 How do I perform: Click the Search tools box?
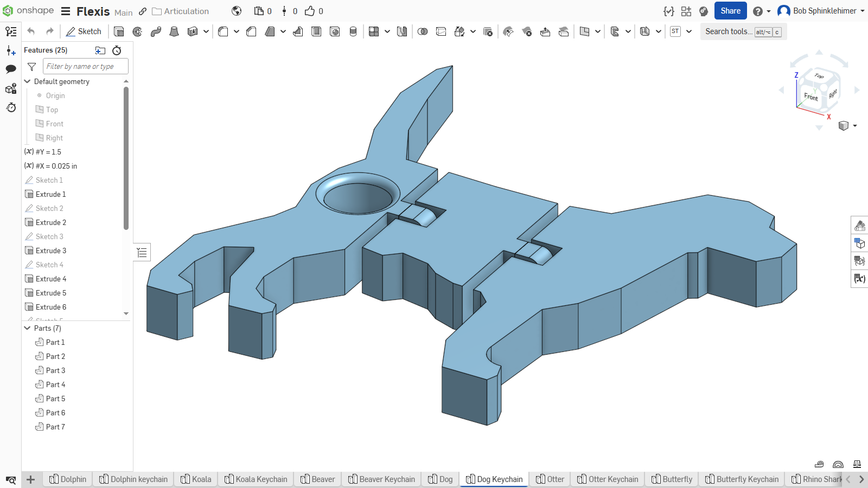(743, 31)
